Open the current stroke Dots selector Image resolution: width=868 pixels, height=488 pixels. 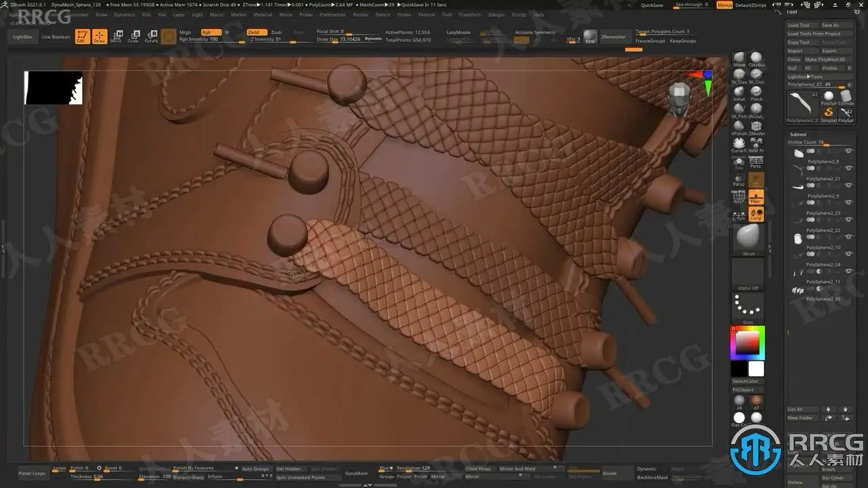(748, 308)
